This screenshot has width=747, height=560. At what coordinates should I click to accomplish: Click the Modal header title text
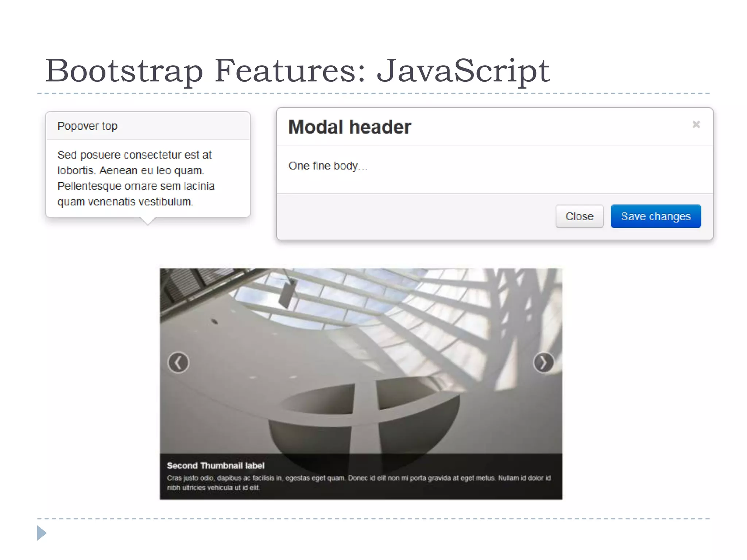click(x=350, y=127)
